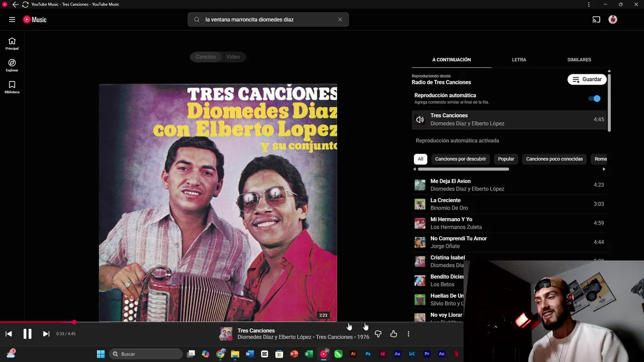Open Adobe Illustrator from taskbar
Image resolution: width=644 pixels, height=362 pixels.
click(x=353, y=354)
